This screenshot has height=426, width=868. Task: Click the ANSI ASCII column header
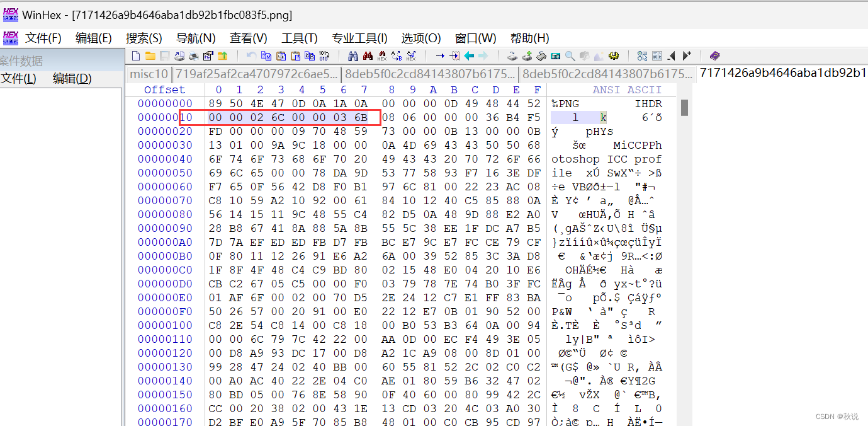(x=627, y=89)
